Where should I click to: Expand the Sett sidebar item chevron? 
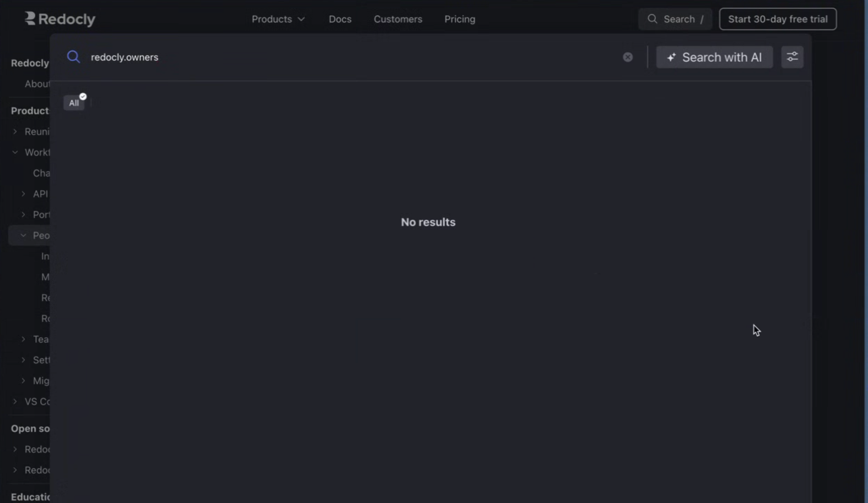point(23,360)
